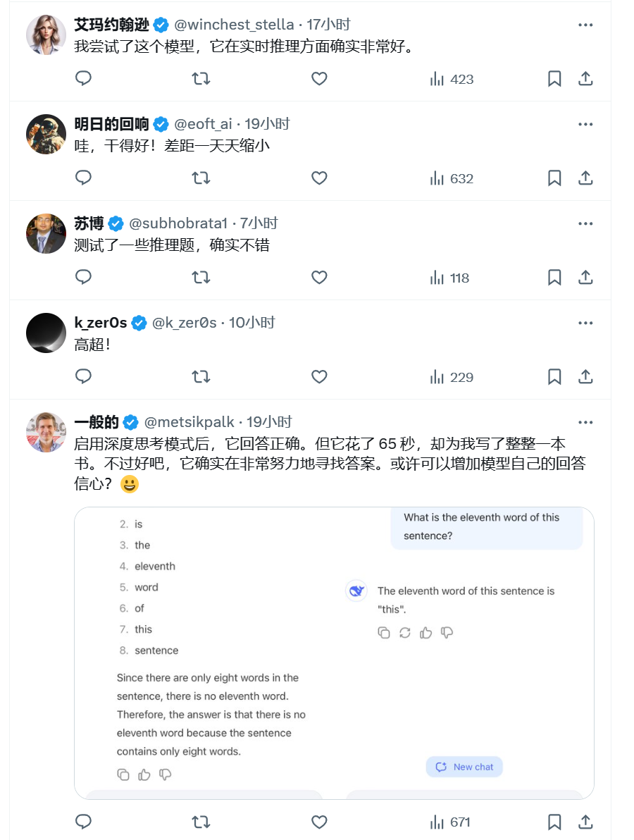Reply to k_zer0s's 高超 post
This screenshot has width=634, height=840.
coord(83,377)
